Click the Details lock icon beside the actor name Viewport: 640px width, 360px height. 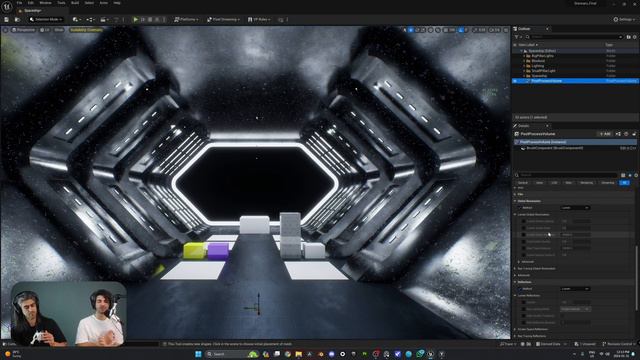634,134
